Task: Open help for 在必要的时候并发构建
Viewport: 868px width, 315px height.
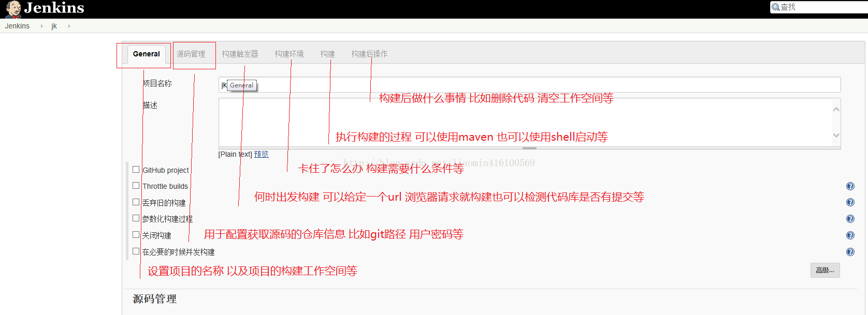Action: (850, 252)
